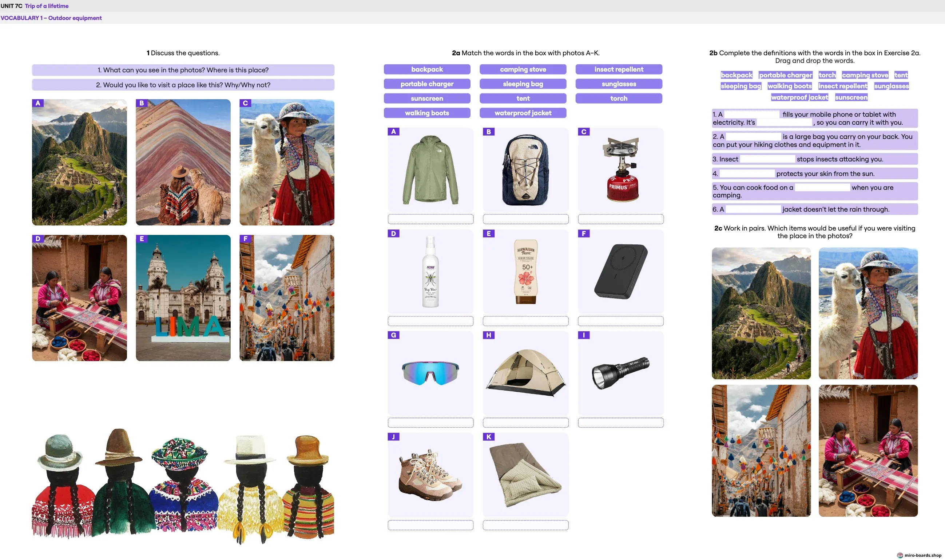Screen dimensions: 945x560
Task: Click the green jacket photo A
Action: click(430, 170)
